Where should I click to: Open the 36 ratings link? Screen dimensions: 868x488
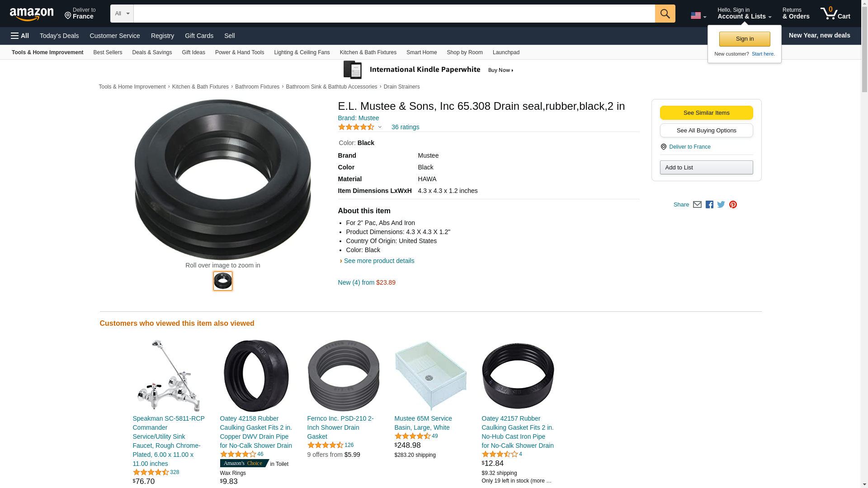pyautogui.click(x=405, y=127)
